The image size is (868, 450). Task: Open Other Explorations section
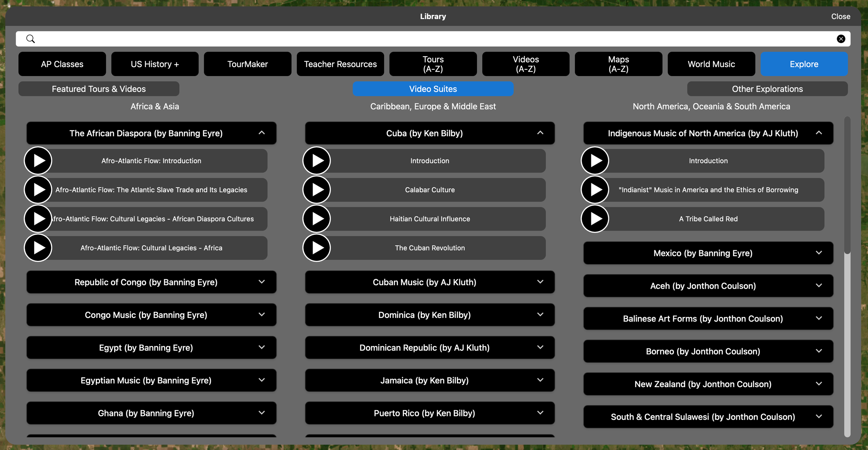[767, 89]
